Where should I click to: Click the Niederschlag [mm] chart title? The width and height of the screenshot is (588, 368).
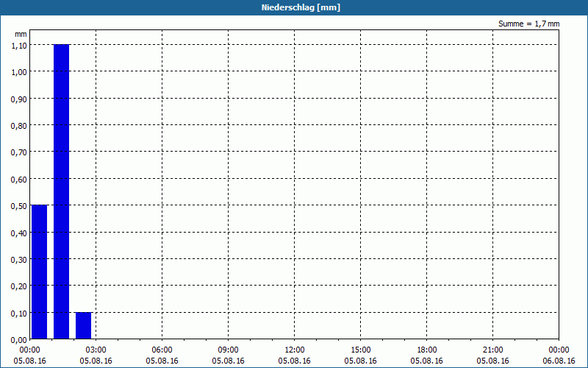coord(301,7)
